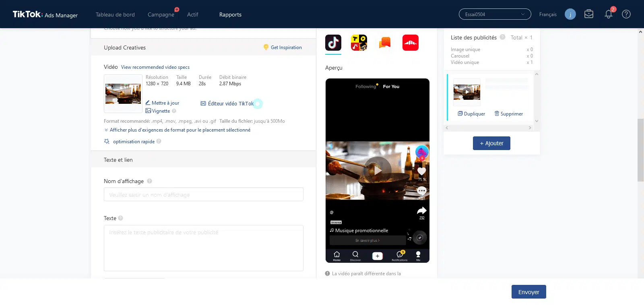Select the TopBuzz placement icon
The height and width of the screenshot is (305, 644).
pyautogui.click(x=359, y=43)
